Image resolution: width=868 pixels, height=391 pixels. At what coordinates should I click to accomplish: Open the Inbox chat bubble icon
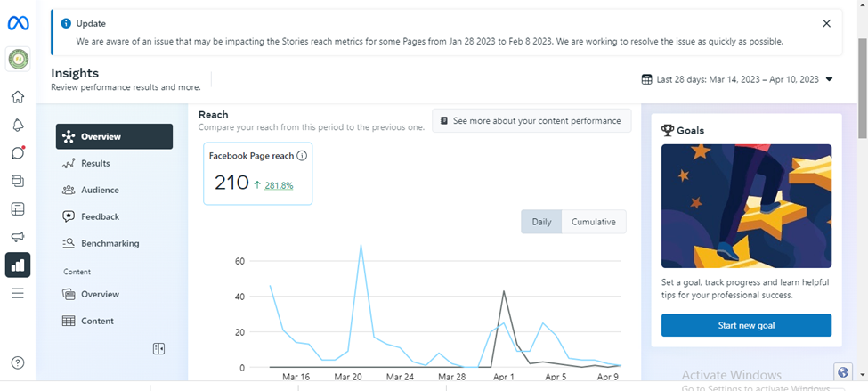pos(18,152)
